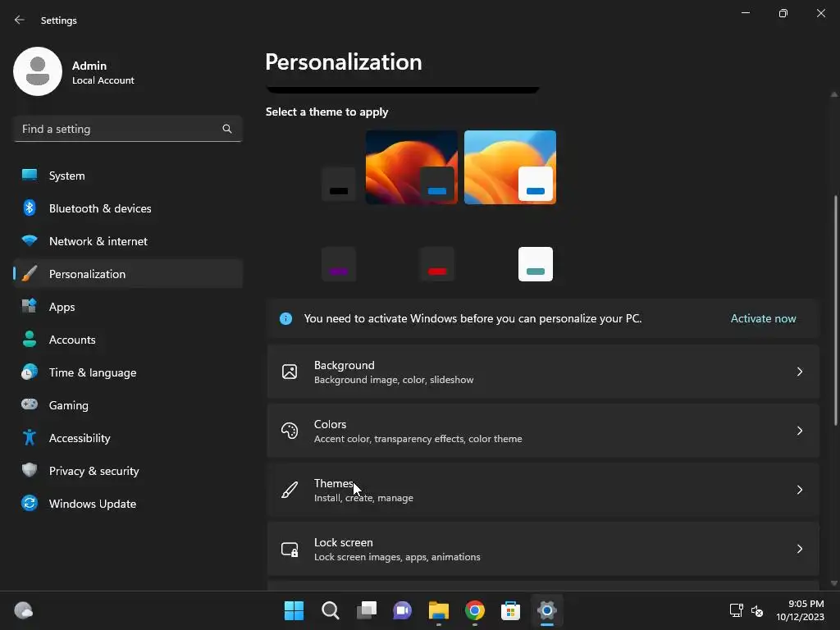Click the Network wifi icon in the sidebar
Image resolution: width=840 pixels, height=630 pixels.
click(30, 240)
